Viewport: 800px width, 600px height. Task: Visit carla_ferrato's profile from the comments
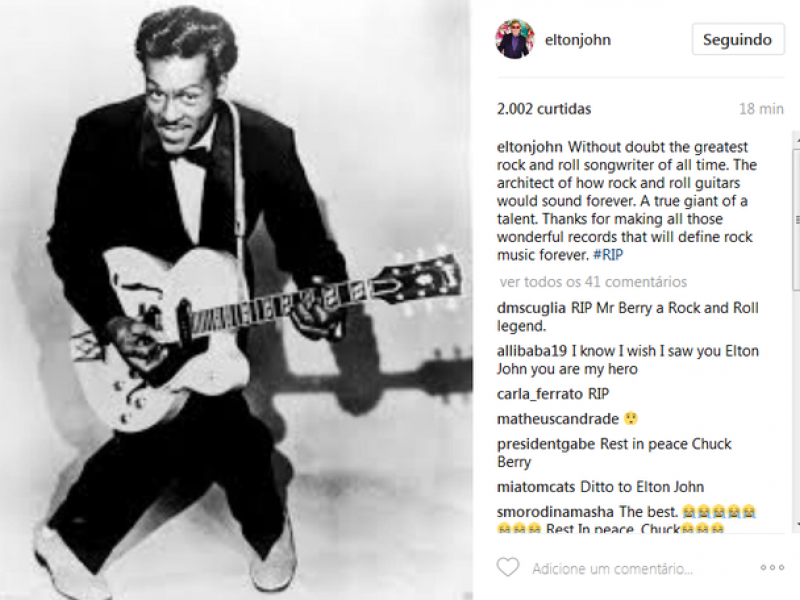(540, 394)
